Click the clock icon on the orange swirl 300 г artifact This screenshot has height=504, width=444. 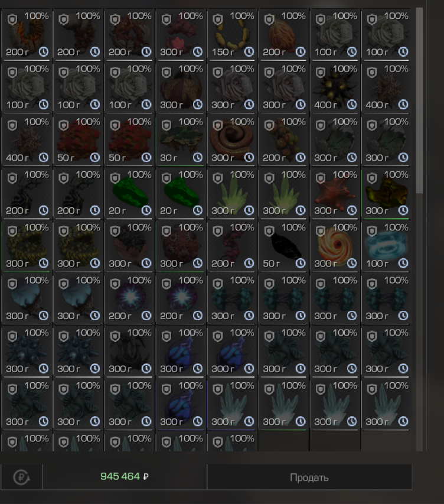pos(352,264)
